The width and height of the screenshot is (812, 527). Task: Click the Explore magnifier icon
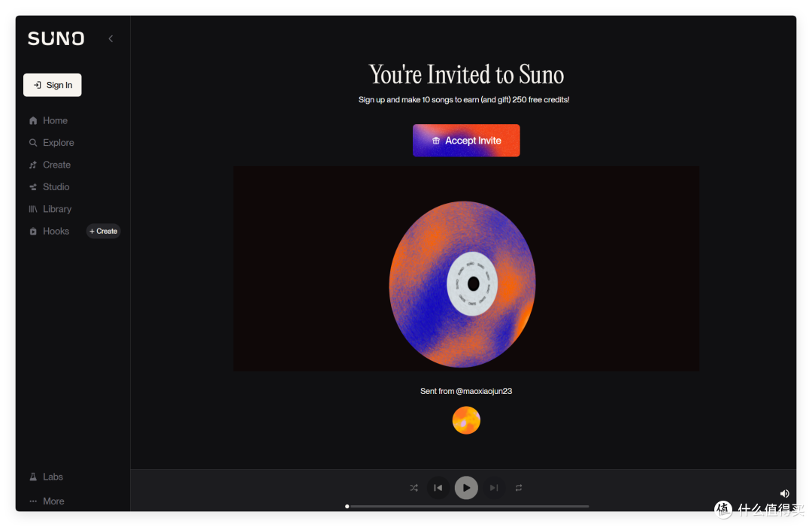33,143
